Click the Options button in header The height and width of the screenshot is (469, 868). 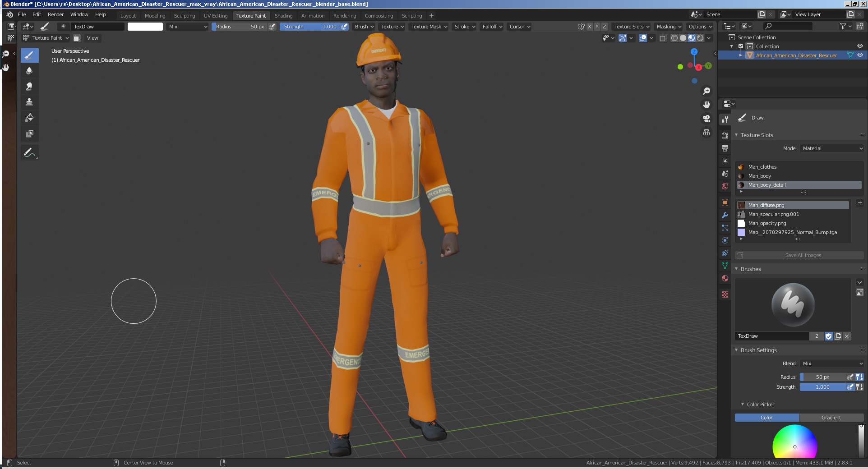[x=700, y=27]
